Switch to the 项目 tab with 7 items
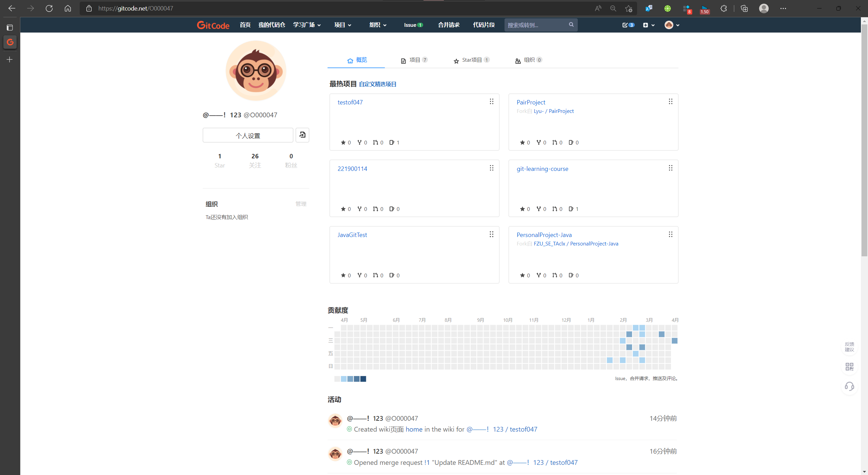 pos(414,60)
